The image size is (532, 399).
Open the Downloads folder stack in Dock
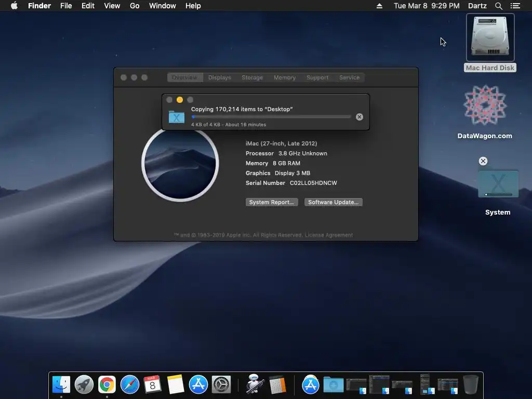click(333, 385)
